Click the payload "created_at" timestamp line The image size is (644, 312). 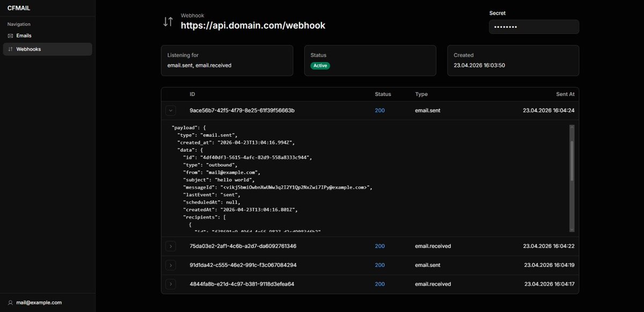(x=237, y=143)
